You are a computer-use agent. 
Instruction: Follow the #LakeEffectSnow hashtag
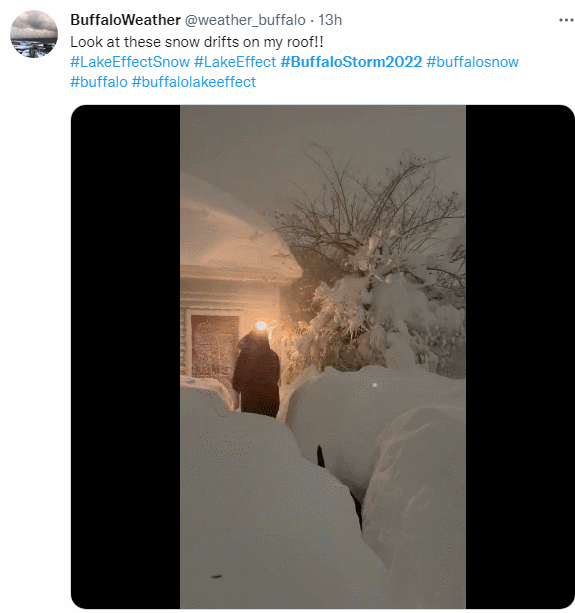coord(130,62)
